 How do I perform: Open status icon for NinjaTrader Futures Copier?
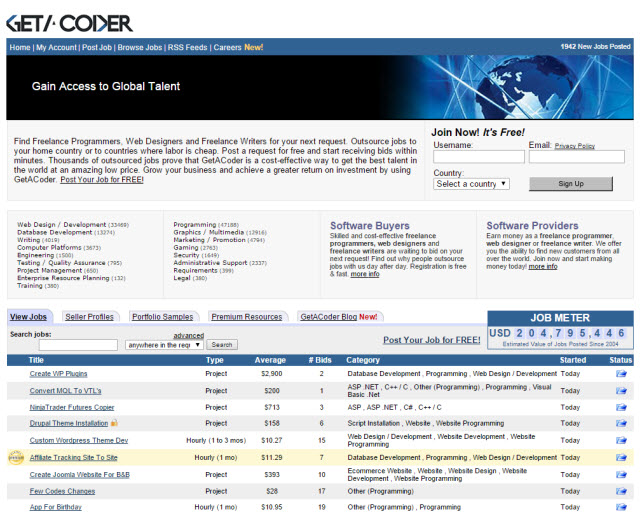point(621,407)
